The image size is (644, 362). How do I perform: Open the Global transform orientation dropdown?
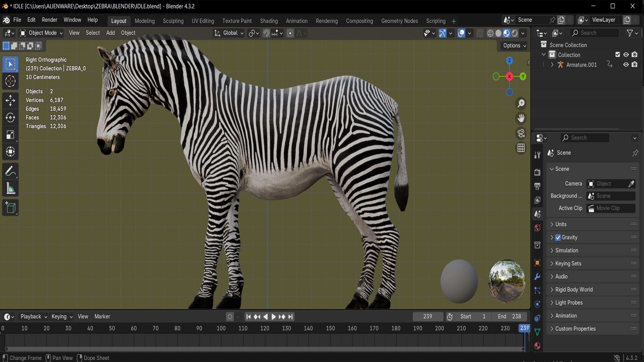coord(229,33)
